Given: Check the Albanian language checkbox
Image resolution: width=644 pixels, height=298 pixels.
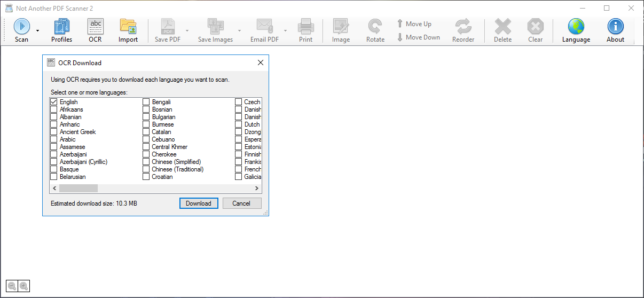Looking at the screenshot, I should pyautogui.click(x=53, y=116).
